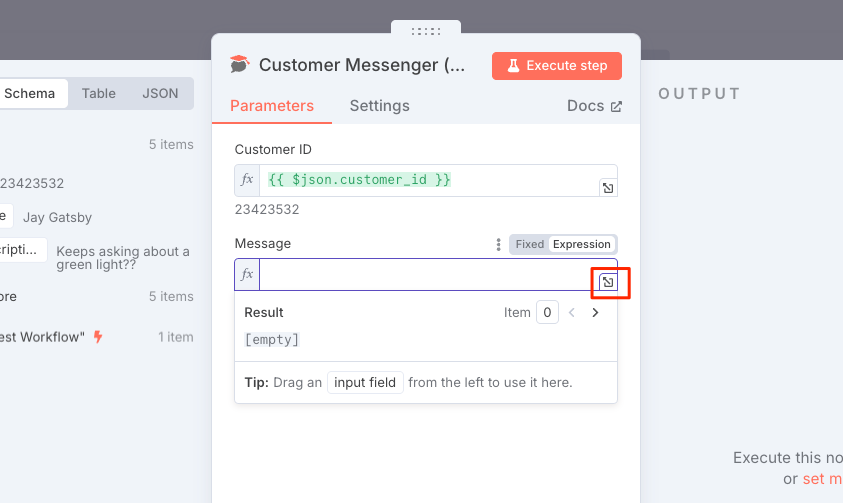Open the Settings tab
The image size is (843, 503).
(x=380, y=106)
